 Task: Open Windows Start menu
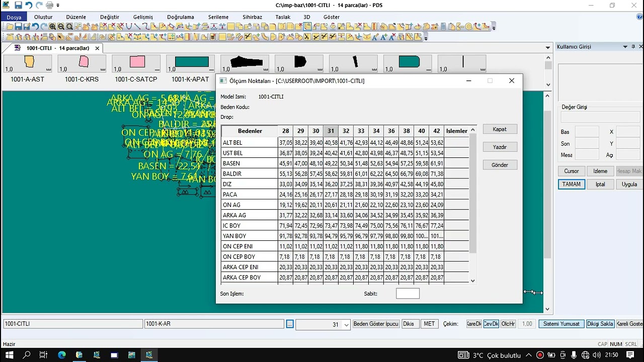(10, 355)
